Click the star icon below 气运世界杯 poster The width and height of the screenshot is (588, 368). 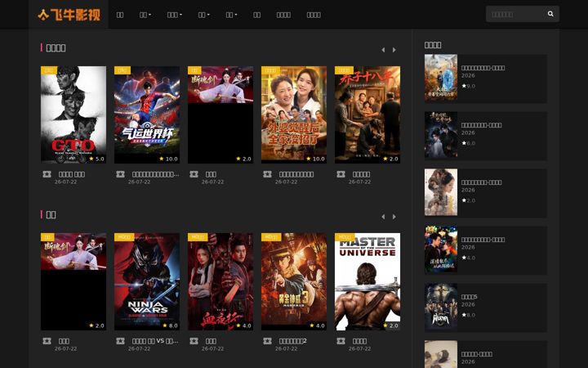pyautogui.click(x=120, y=174)
